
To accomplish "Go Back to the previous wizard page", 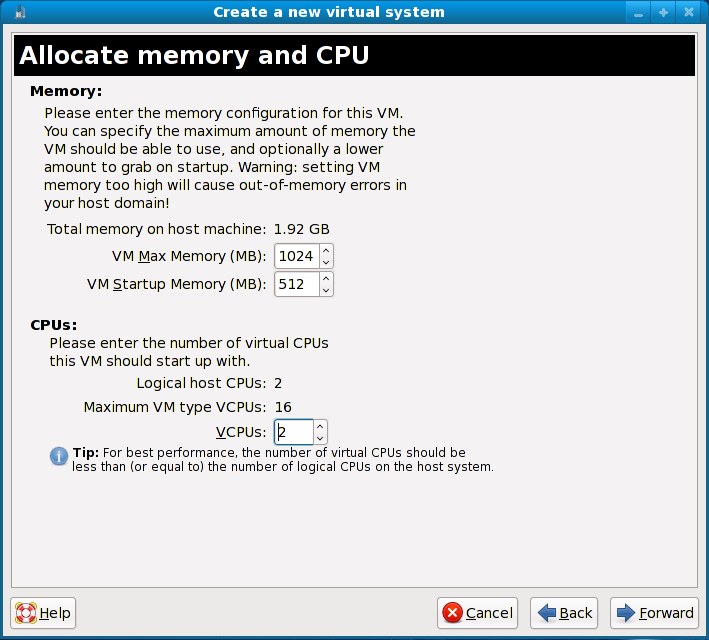I will pyautogui.click(x=564, y=613).
